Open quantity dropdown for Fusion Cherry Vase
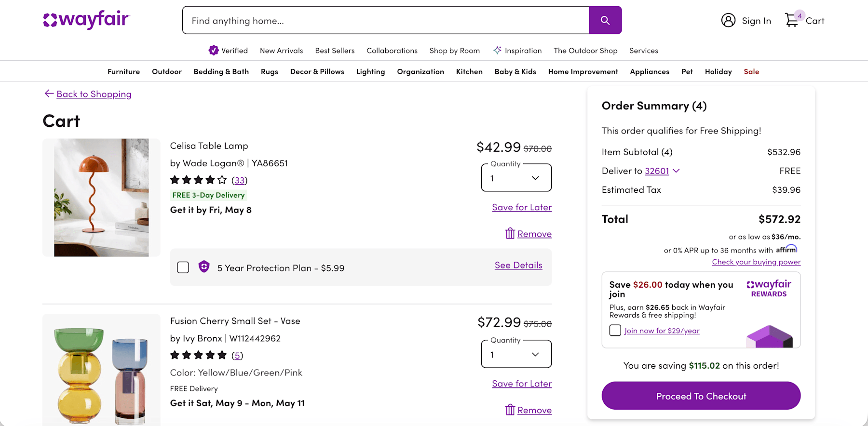This screenshot has width=868, height=426. tap(516, 354)
